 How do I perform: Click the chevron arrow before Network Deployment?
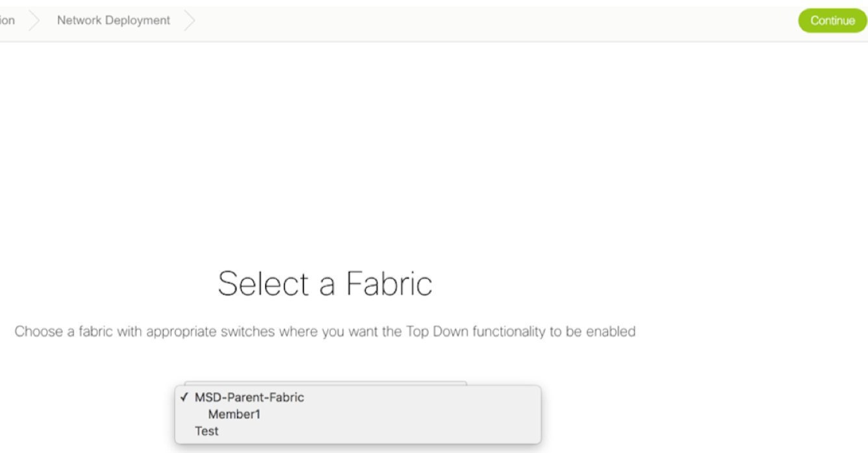35,20
